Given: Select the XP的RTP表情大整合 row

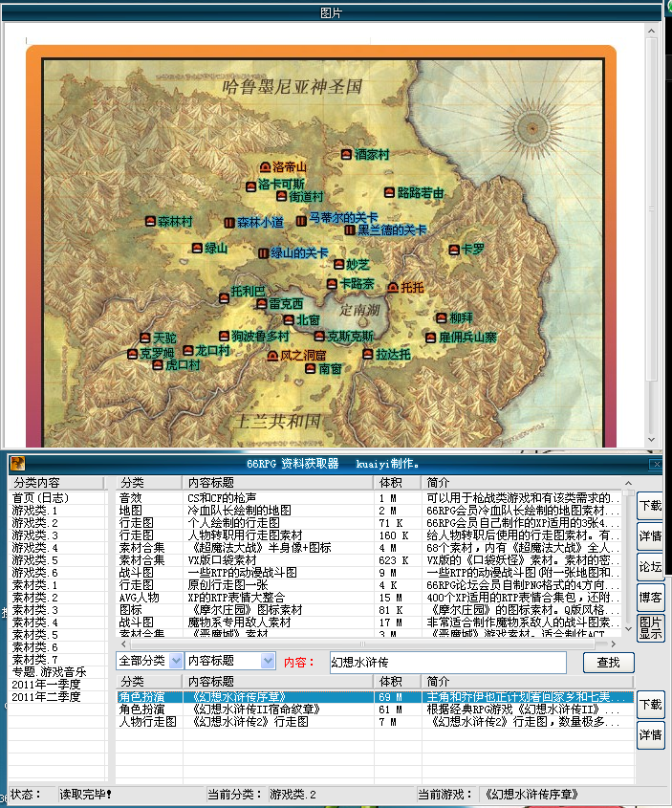Looking at the screenshot, I should click(x=369, y=598).
